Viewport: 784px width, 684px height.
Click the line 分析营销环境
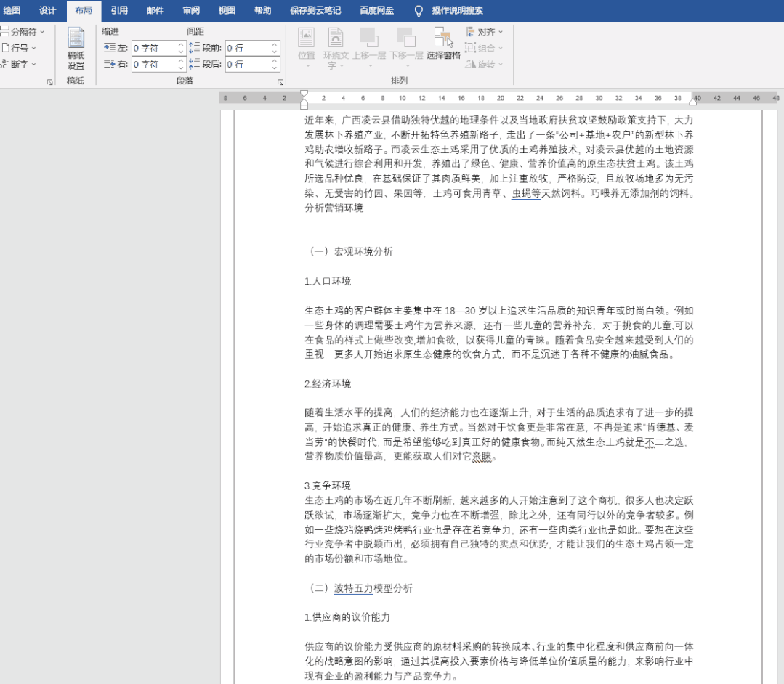[334, 208]
